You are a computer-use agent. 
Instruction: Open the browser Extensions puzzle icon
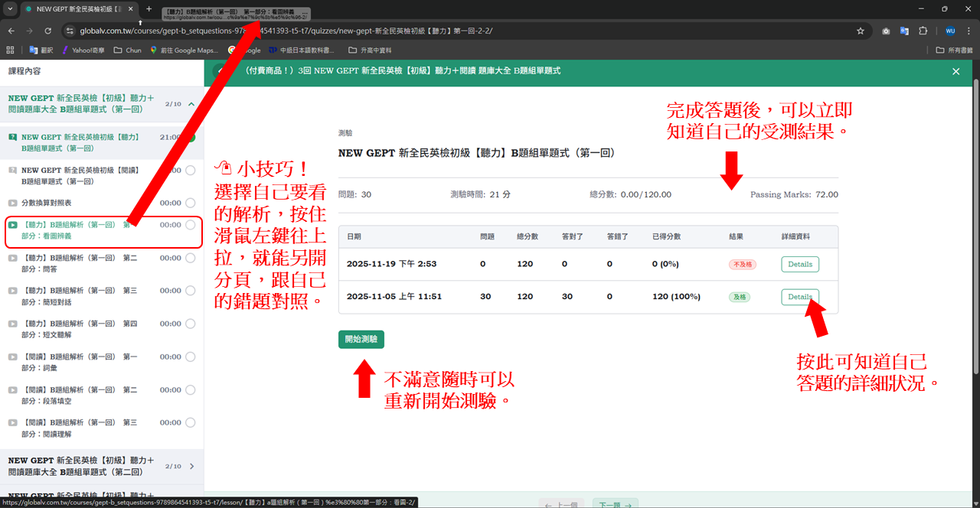923,31
